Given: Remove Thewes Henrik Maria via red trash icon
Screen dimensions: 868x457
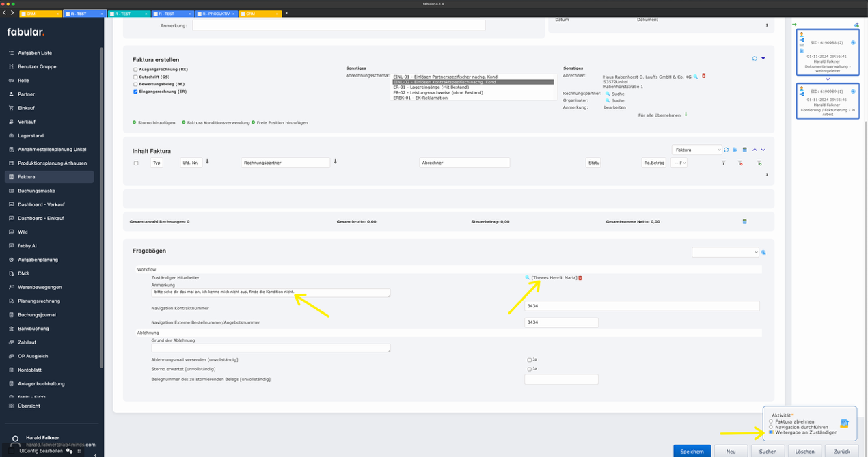Looking at the screenshot, I should point(580,277).
